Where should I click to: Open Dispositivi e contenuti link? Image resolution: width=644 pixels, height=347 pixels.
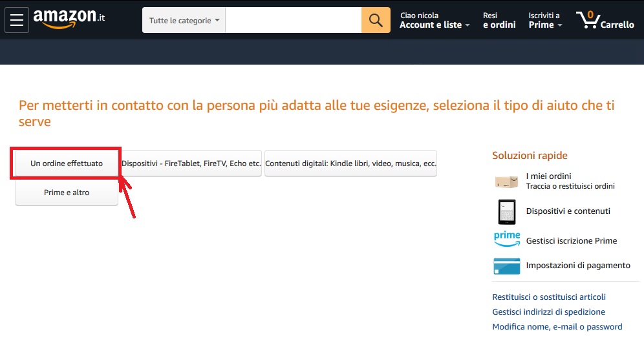point(568,211)
